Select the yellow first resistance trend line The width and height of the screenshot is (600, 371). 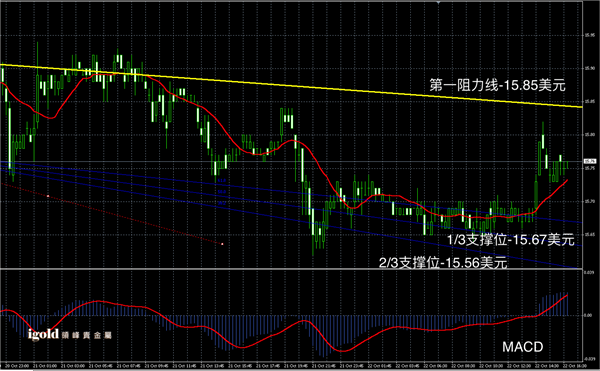click(291, 85)
